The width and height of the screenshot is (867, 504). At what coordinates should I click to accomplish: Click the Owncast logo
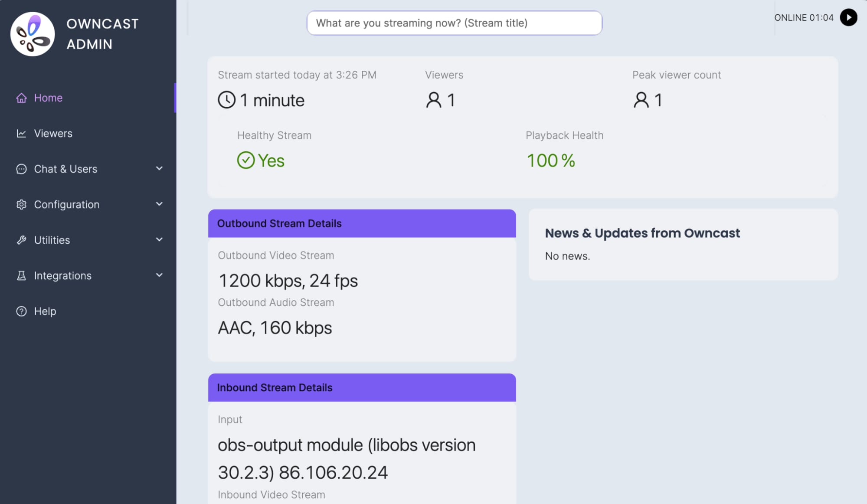click(x=32, y=33)
